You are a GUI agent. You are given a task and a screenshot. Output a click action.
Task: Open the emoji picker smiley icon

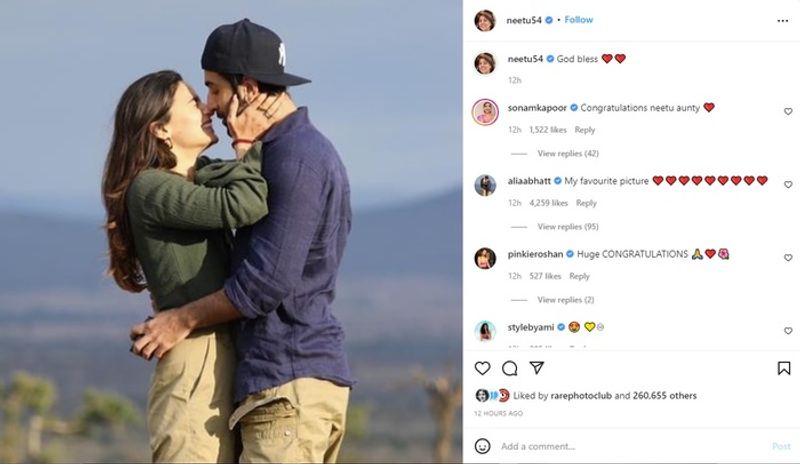[482, 446]
